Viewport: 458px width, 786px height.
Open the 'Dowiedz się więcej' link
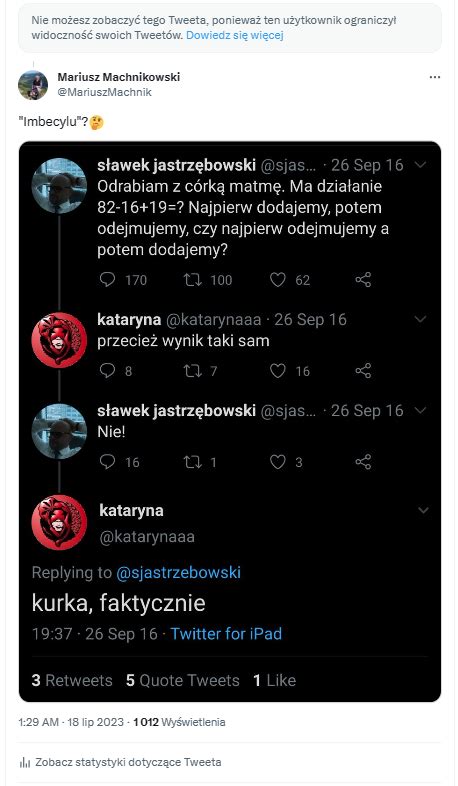click(235, 35)
